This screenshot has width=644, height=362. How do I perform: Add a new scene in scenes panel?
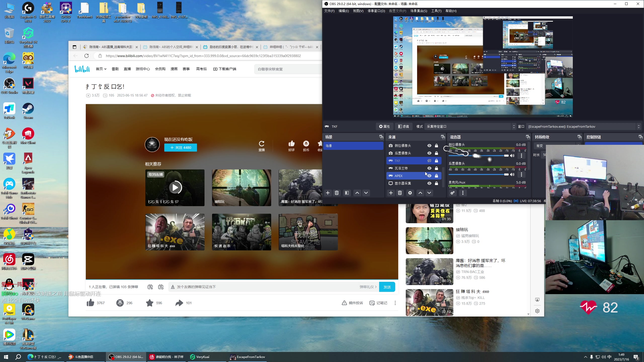click(328, 193)
